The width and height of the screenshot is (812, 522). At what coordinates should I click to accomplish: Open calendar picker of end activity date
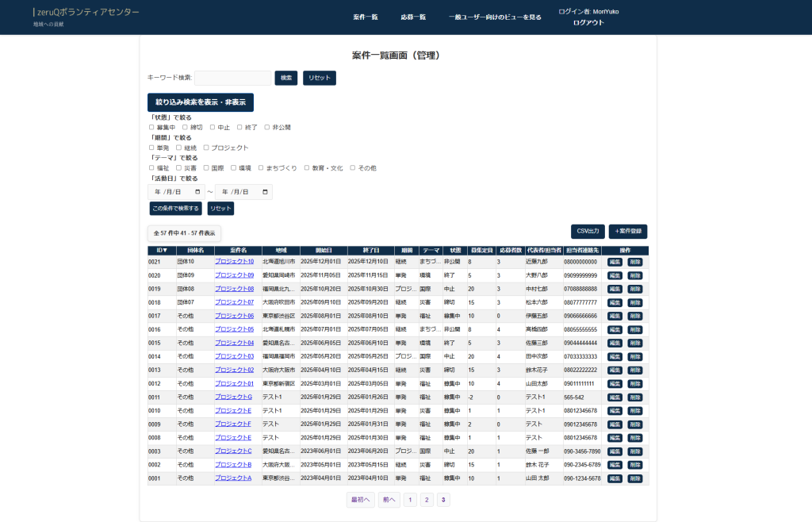265,192
